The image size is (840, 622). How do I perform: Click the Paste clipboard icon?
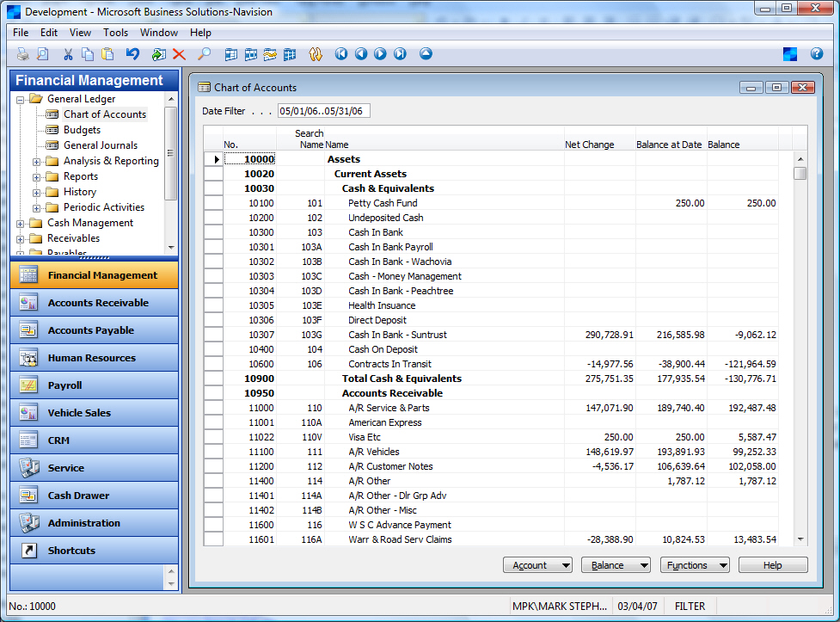tap(107, 54)
